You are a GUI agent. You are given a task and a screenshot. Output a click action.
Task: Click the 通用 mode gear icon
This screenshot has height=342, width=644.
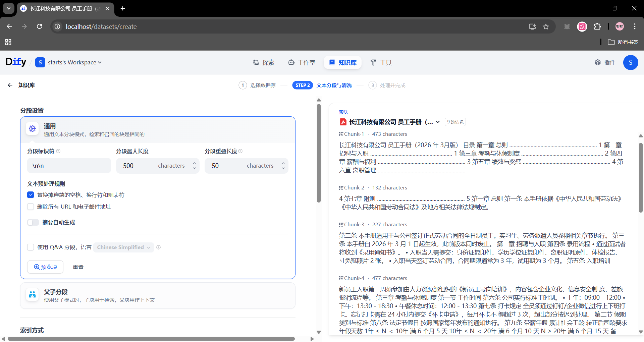[x=33, y=128]
